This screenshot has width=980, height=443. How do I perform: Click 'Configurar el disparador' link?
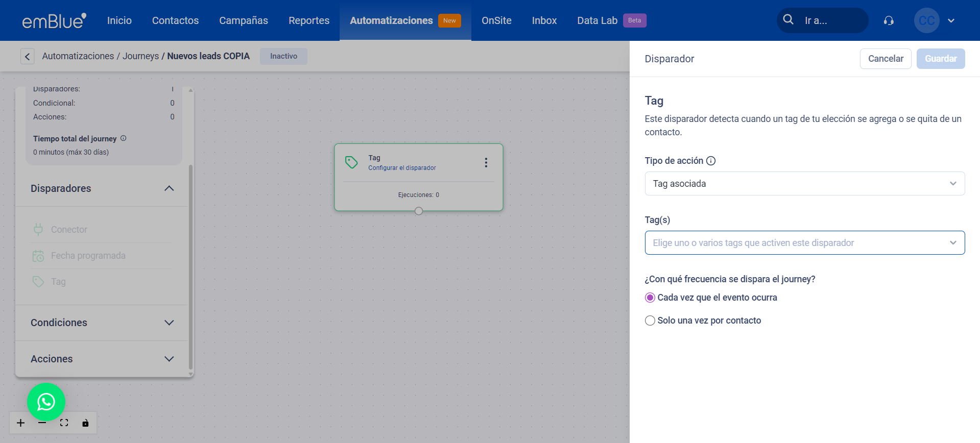tap(402, 168)
